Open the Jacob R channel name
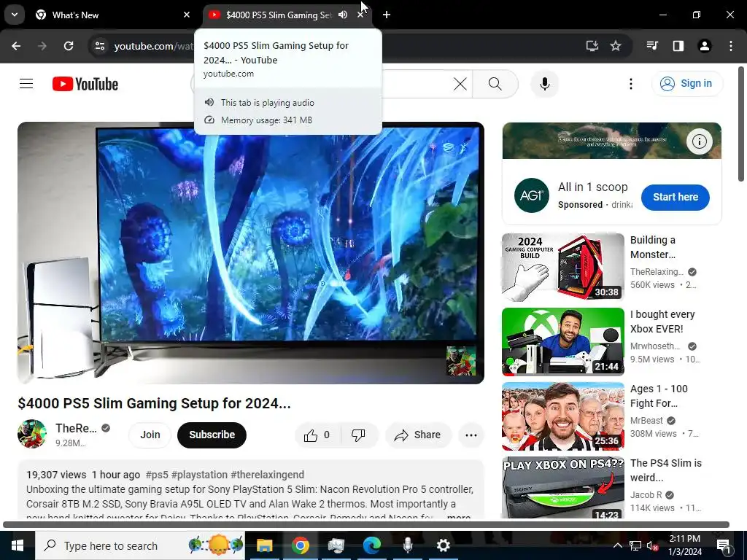 pos(646,495)
